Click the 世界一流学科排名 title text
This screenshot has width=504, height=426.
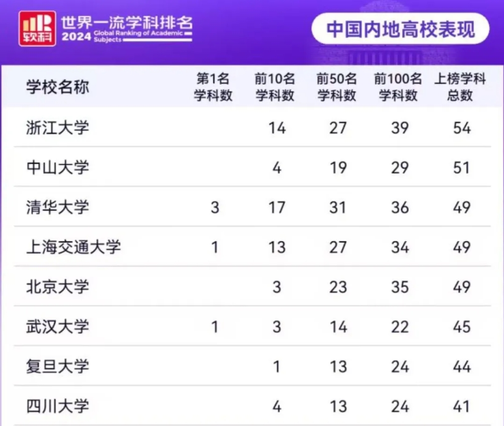[x=126, y=22]
